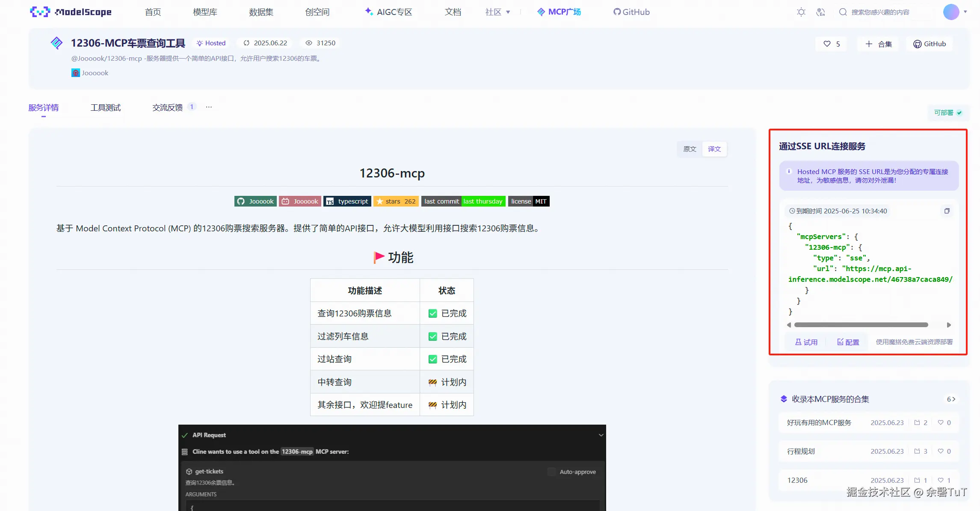The width and height of the screenshot is (980, 511).
Task: Click the GitHub Jooook badge
Action: click(x=255, y=201)
